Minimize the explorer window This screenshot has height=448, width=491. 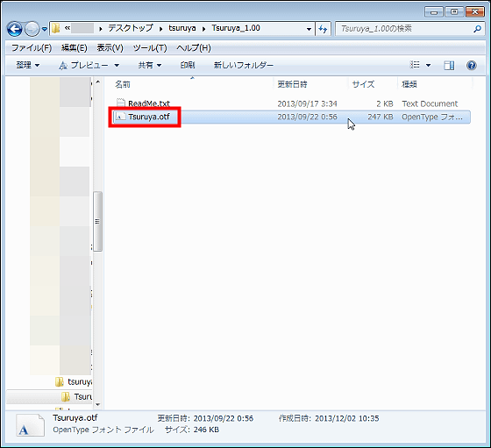434,12
